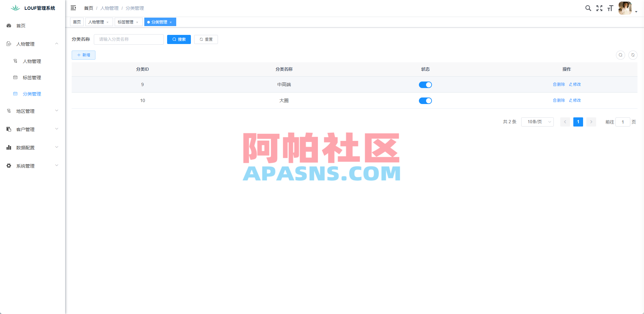The image size is (644, 314).
Task: Open the font size setting icon
Action: [610, 8]
